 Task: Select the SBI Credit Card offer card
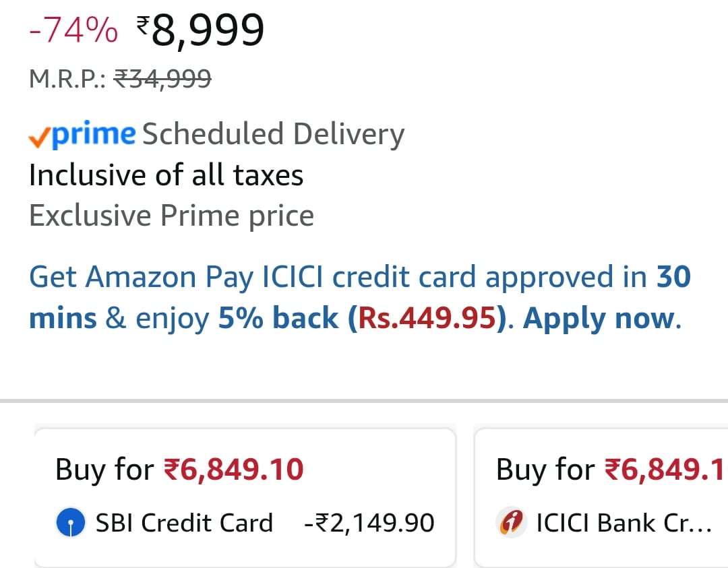click(x=245, y=497)
